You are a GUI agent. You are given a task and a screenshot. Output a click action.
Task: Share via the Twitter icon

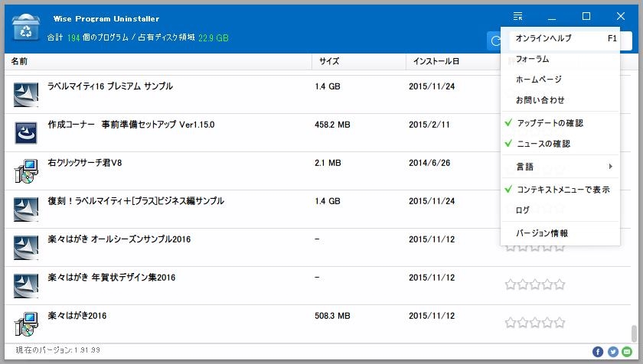[612, 351]
